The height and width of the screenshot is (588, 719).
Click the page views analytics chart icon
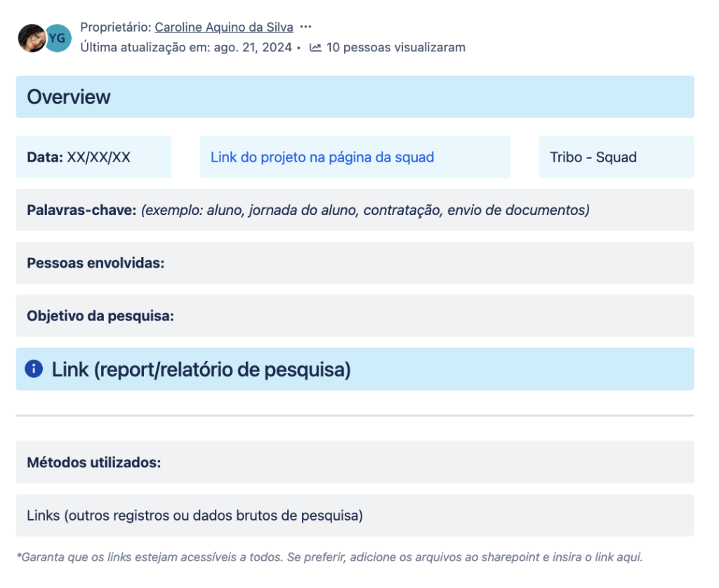(315, 48)
